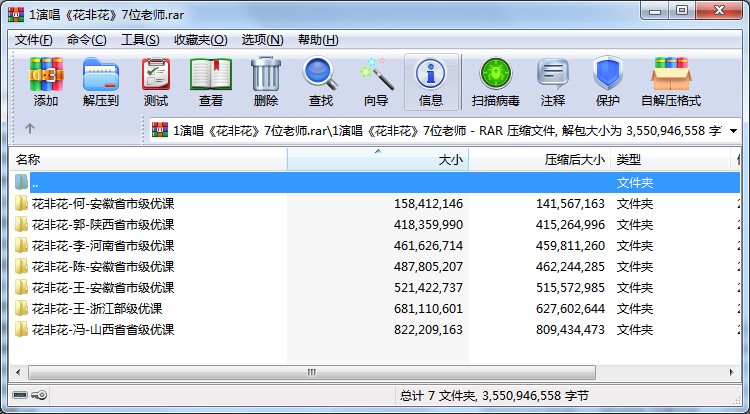
Task: Sort by 压缩后大小 column header
Action: click(x=540, y=160)
